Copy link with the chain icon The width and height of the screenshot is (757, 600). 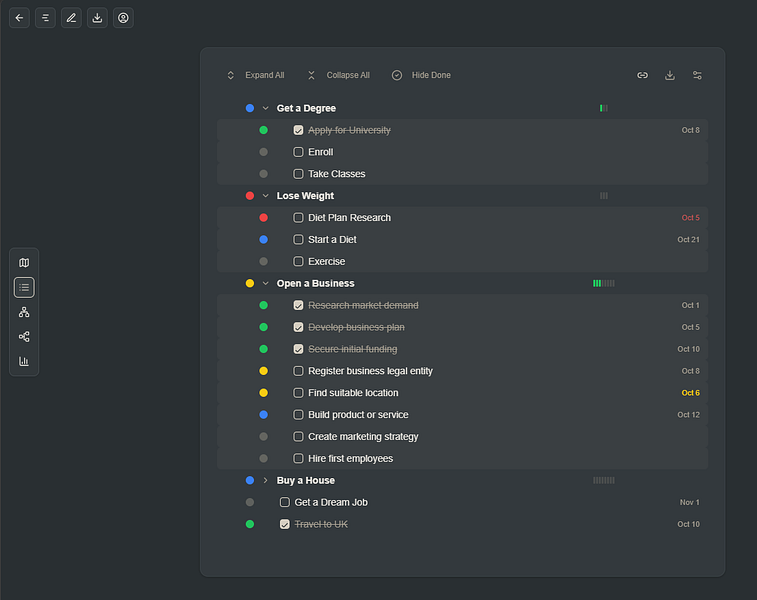pyautogui.click(x=642, y=75)
